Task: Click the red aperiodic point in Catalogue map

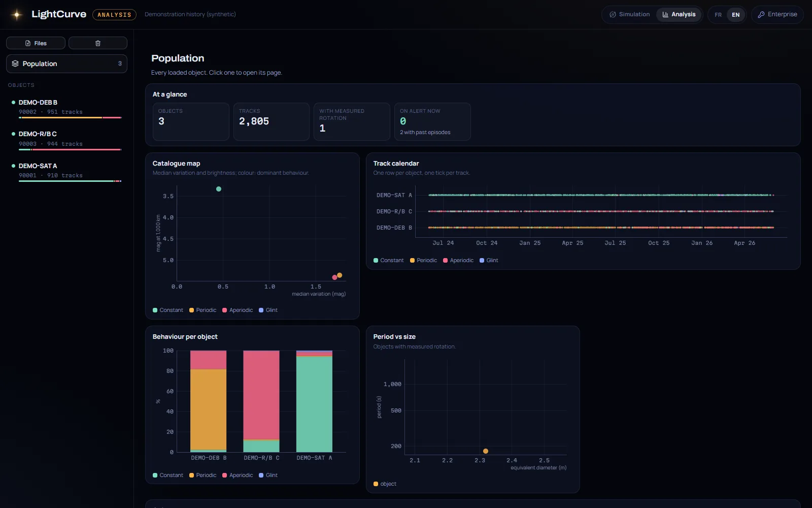Action: point(334,277)
